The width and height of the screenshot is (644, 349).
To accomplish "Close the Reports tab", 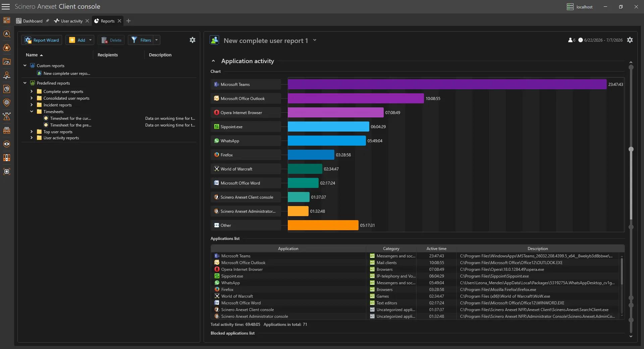I will [x=119, y=21].
